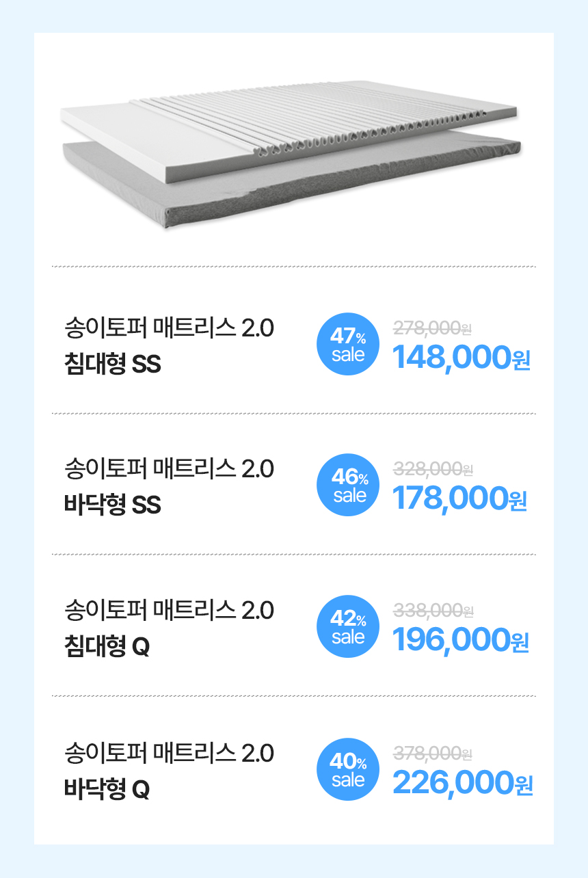Select the 바닥형 Q product name
588x878 pixels.
coord(107,790)
